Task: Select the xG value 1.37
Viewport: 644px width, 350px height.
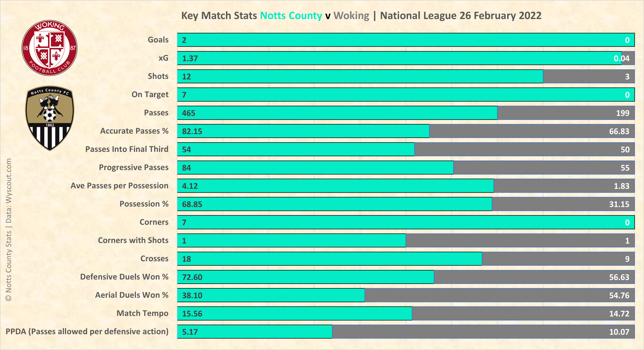Action: (x=190, y=58)
